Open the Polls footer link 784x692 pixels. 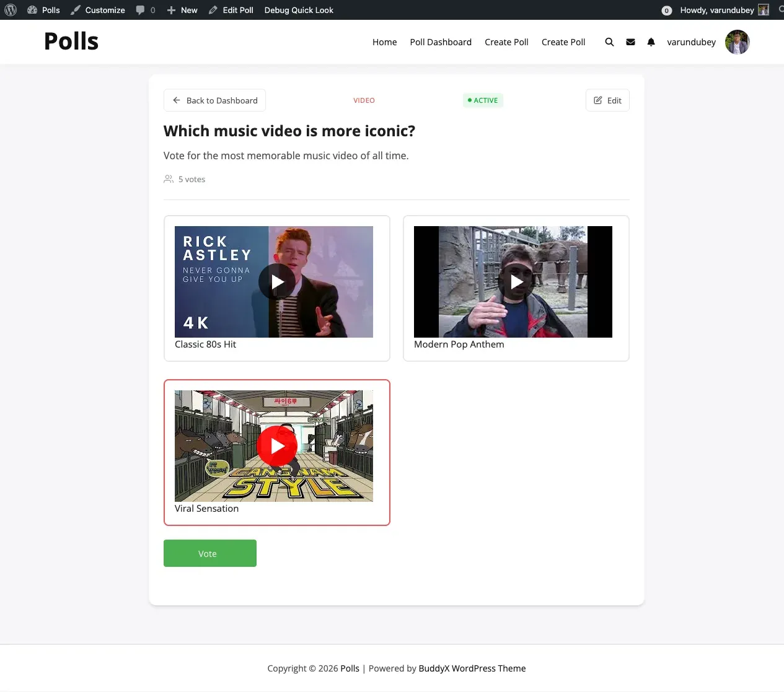pyautogui.click(x=350, y=668)
